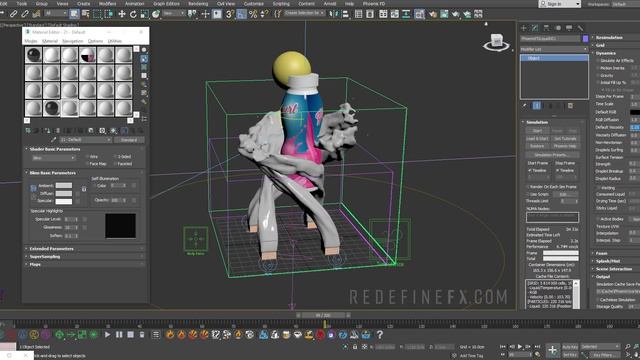Open the Graph Editors menu

[166, 3]
